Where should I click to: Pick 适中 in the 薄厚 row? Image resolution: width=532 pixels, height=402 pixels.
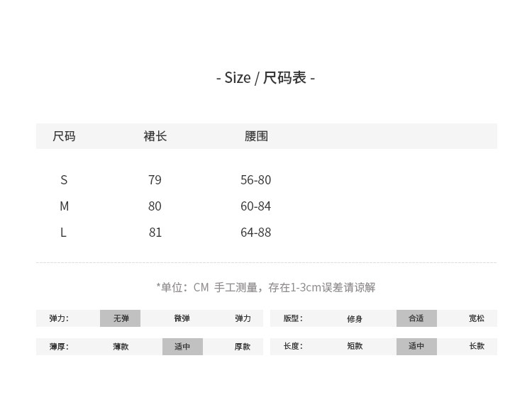(182, 347)
